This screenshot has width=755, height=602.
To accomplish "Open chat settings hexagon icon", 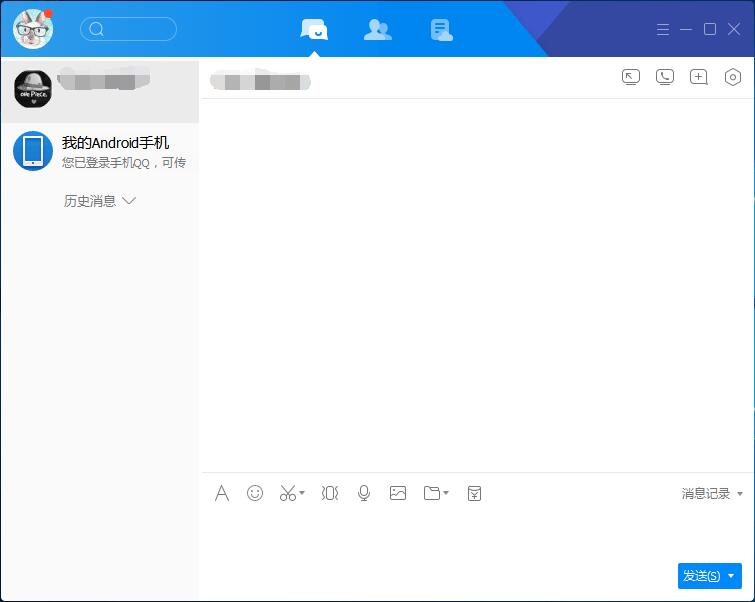I will [x=732, y=77].
